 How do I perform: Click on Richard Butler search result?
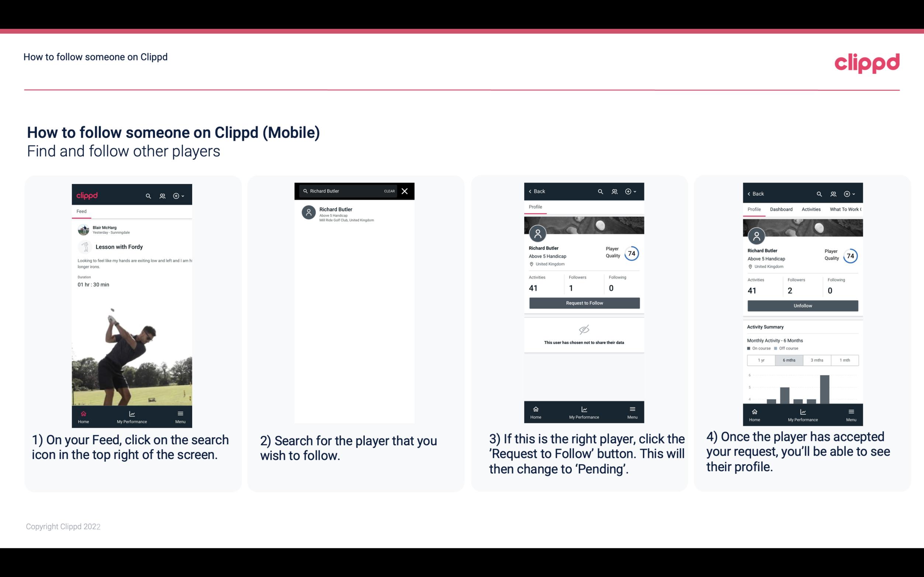coord(356,214)
